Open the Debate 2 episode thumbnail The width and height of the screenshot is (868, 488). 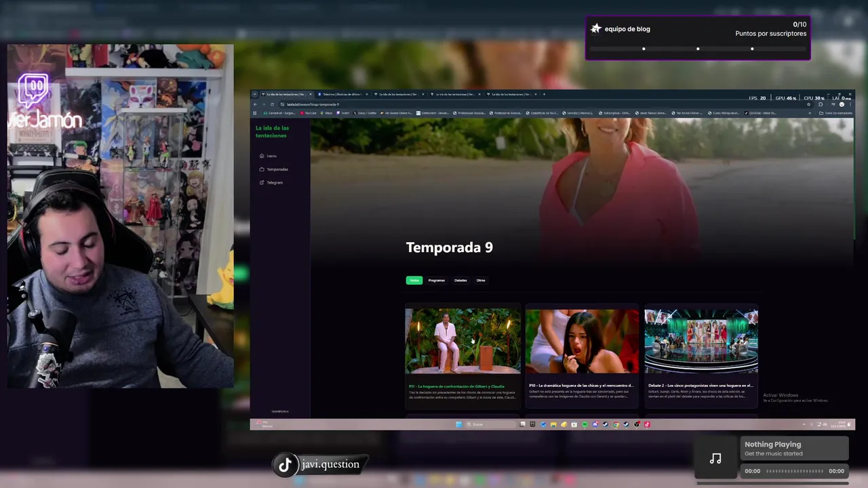pyautogui.click(x=701, y=341)
